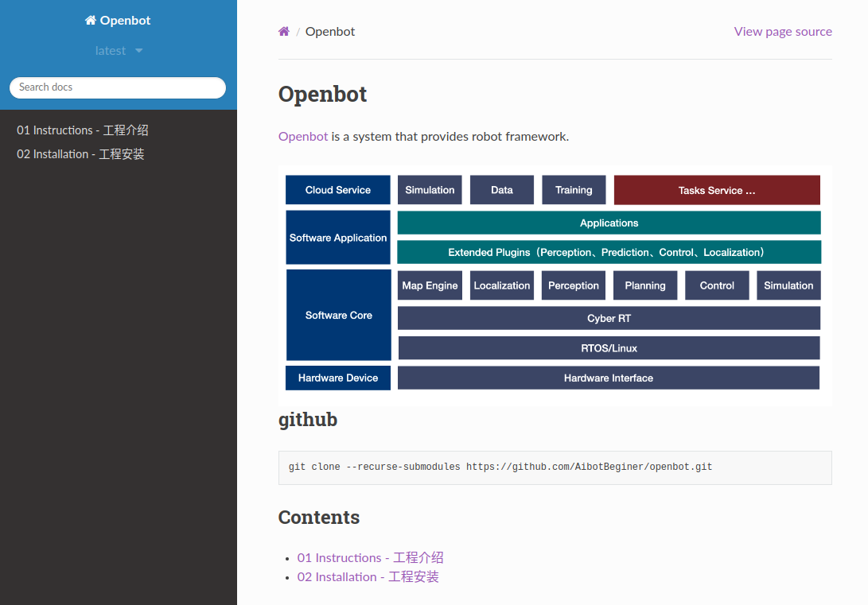Screen dimensions: 868x605
Task: Open the 01 Instructions link under Contents
Action: (x=370, y=557)
